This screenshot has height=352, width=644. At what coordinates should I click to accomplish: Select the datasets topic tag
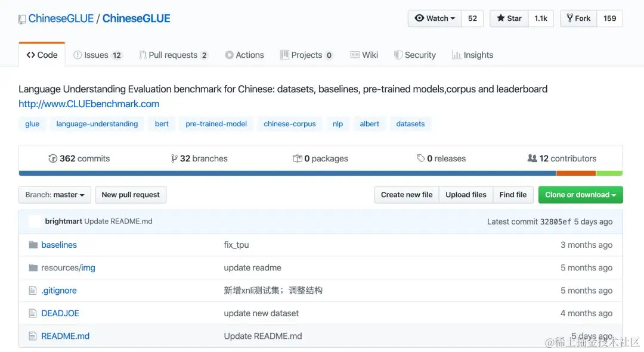click(x=410, y=124)
